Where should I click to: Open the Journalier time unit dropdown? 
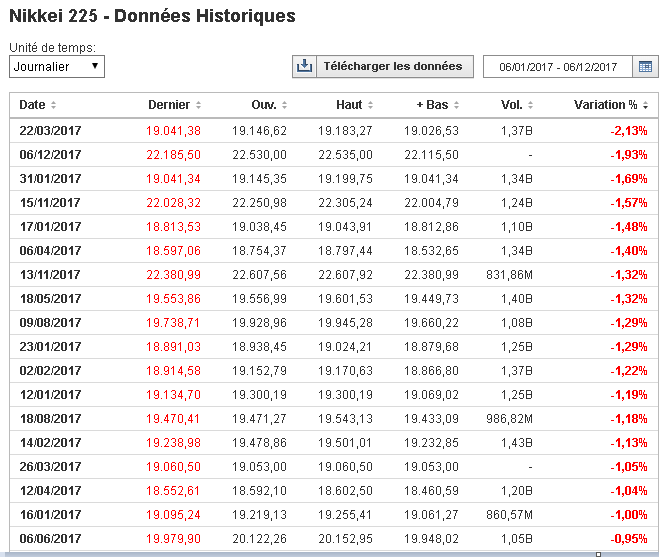57,66
